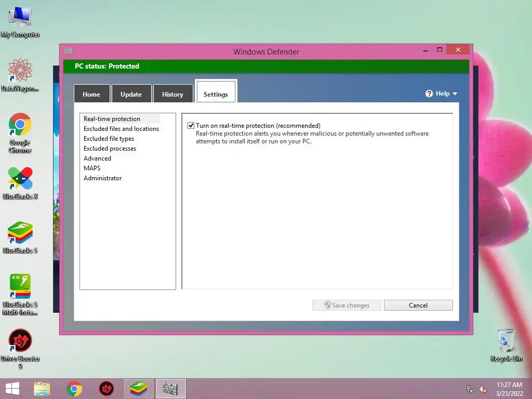Image resolution: width=532 pixels, height=399 pixels.
Task: Click the real-time protection description text
Action: point(312,137)
